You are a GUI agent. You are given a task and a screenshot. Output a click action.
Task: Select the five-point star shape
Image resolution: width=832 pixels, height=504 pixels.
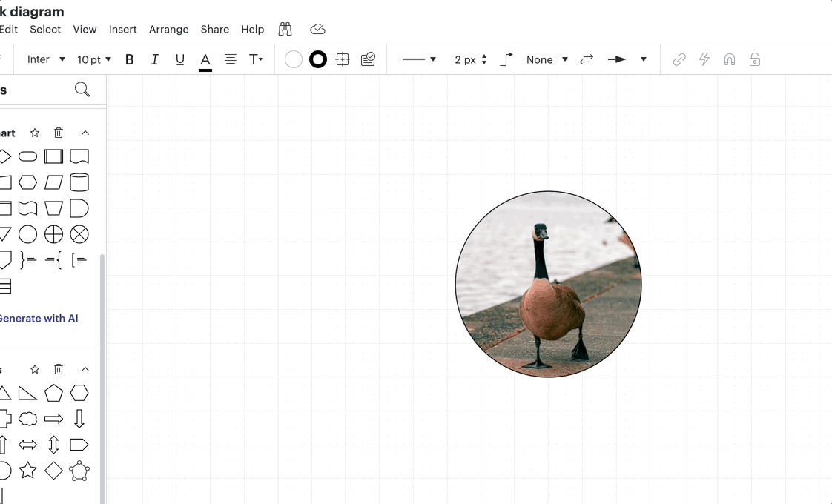coord(27,470)
